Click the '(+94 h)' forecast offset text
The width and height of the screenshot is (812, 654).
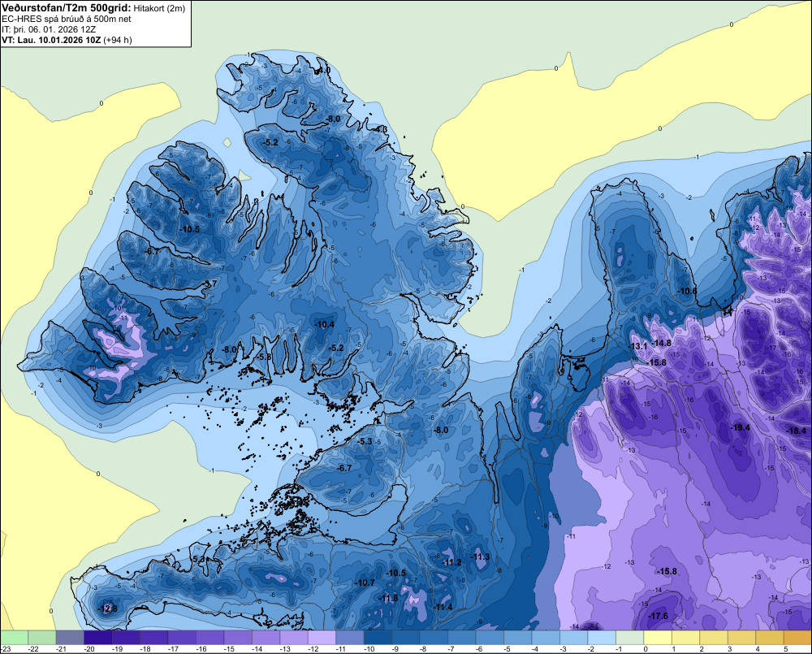[x=118, y=40]
